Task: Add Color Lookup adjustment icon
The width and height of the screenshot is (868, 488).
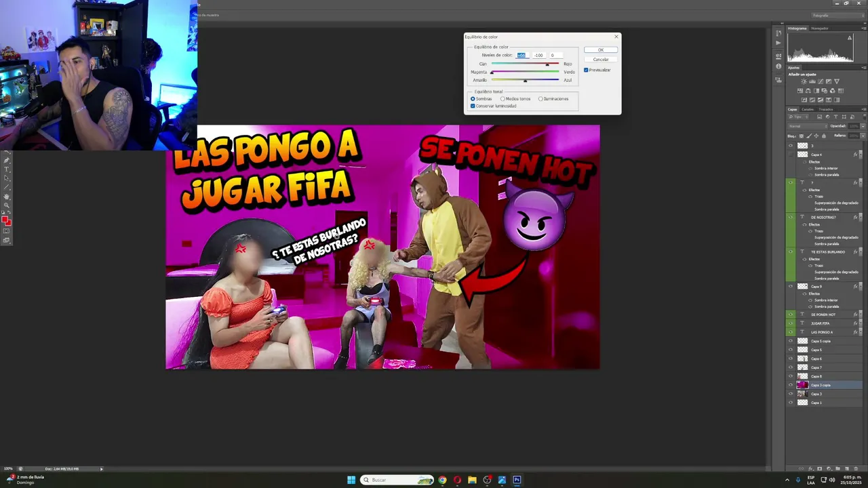Action: point(841,91)
